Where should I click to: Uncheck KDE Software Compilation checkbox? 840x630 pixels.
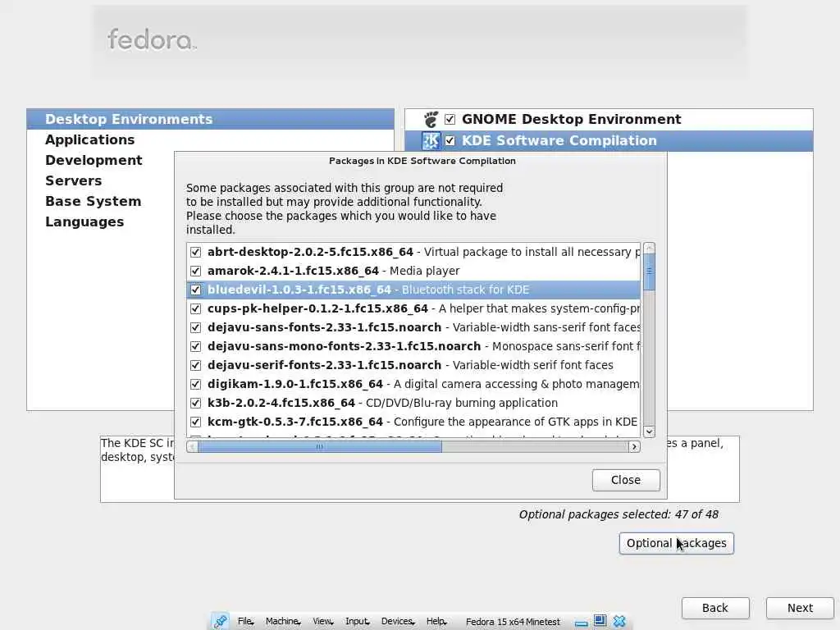pyautogui.click(x=450, y=140)
